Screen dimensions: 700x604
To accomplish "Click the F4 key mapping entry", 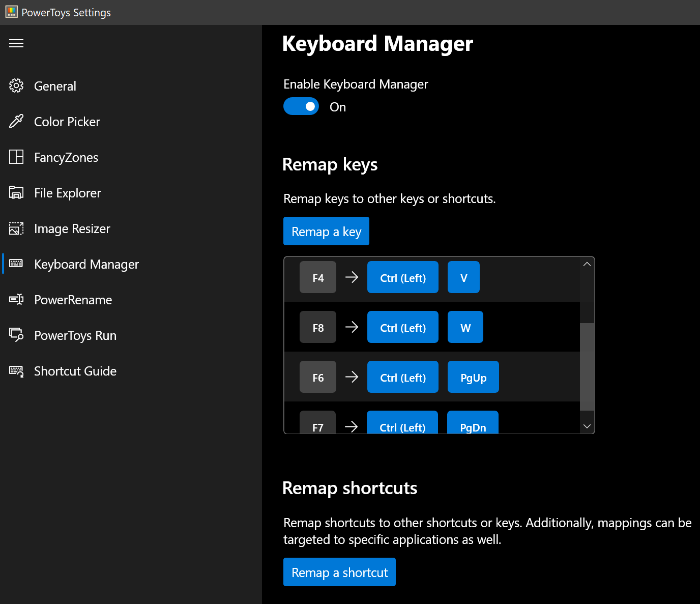I will (318, 277).
